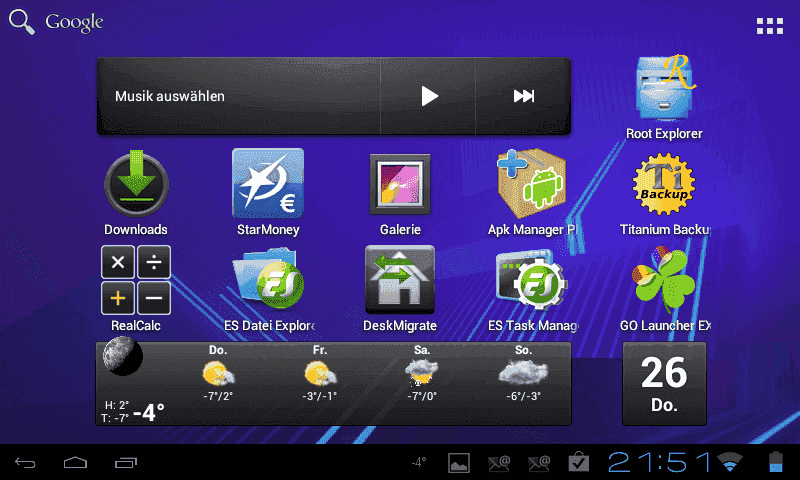Open the second email notification icon
Viewport: 800px width, 480px height.
[539, 463]
